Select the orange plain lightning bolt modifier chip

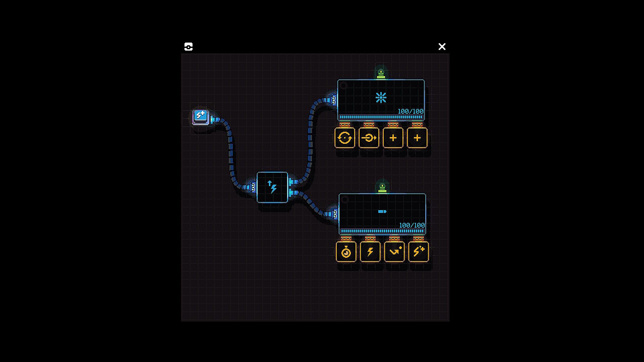point(370,251)
